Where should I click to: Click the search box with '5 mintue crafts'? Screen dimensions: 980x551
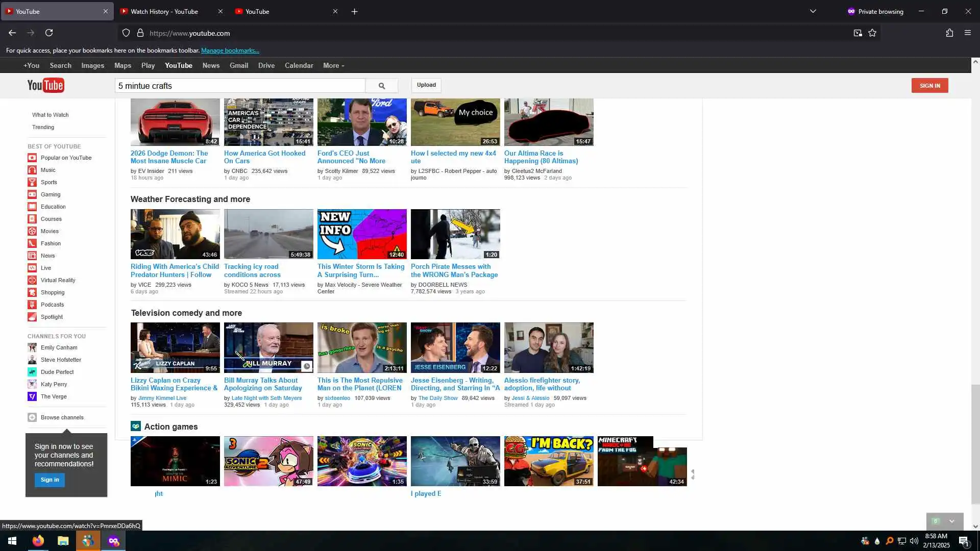tap(240, 86)
